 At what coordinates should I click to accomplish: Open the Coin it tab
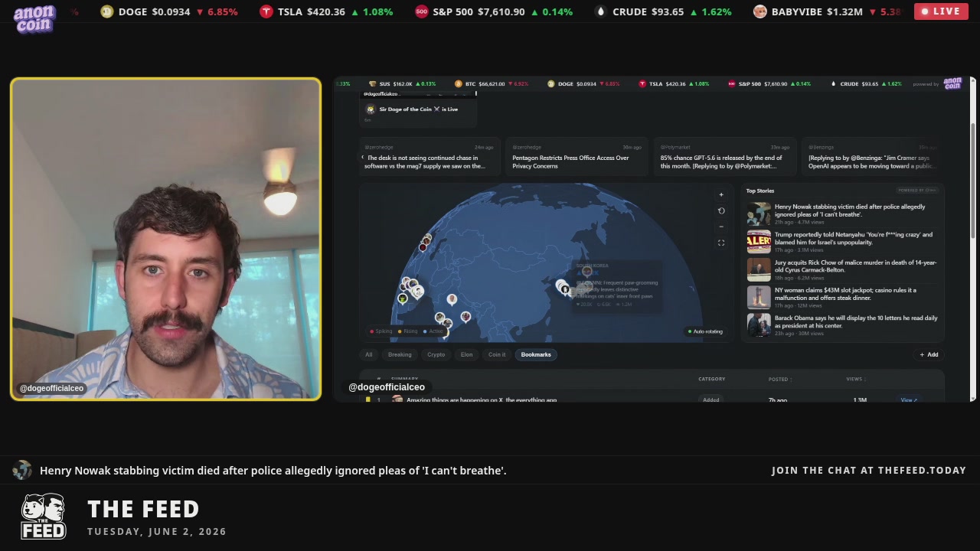click(x=497, y=354)
